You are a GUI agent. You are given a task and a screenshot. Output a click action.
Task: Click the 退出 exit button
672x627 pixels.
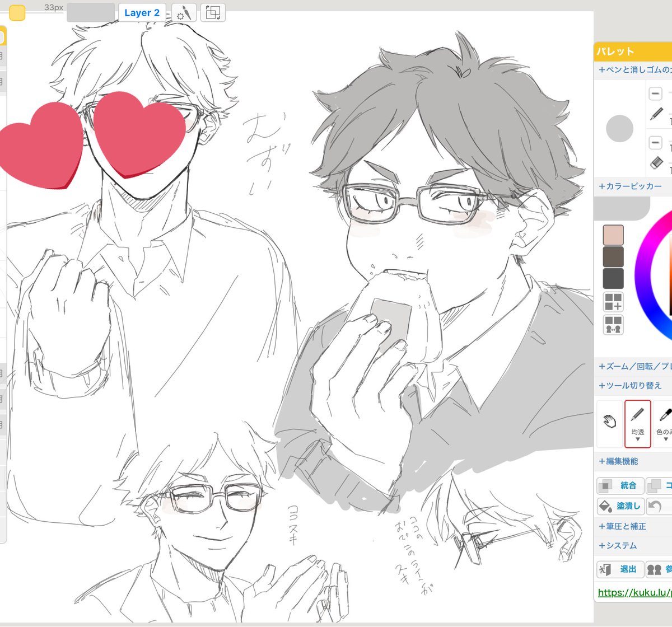coord(620,569)
